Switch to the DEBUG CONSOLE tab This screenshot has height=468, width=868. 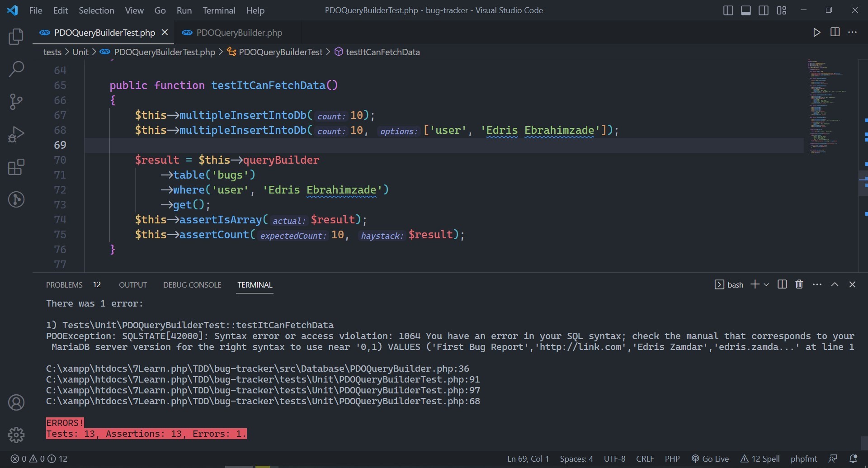coord(192,285)
